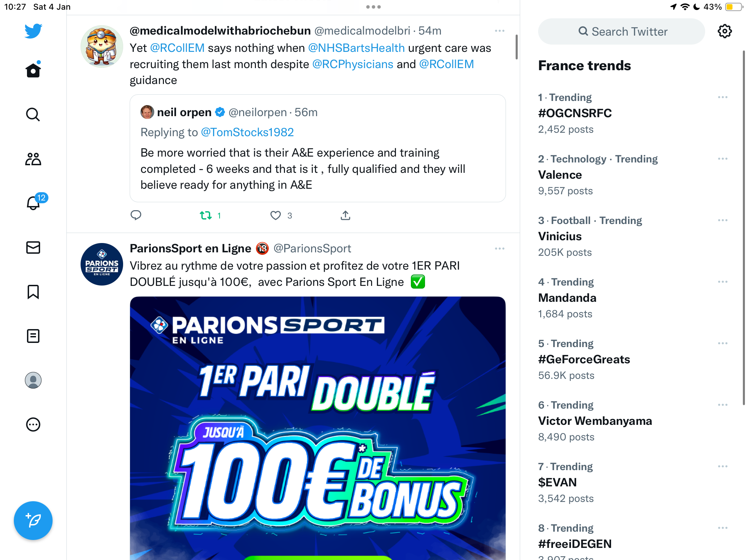Click the ParionsSport bonus ad image
Image resolution: width=747 pixels, height=560 pixels.
(x=318, y=428)
